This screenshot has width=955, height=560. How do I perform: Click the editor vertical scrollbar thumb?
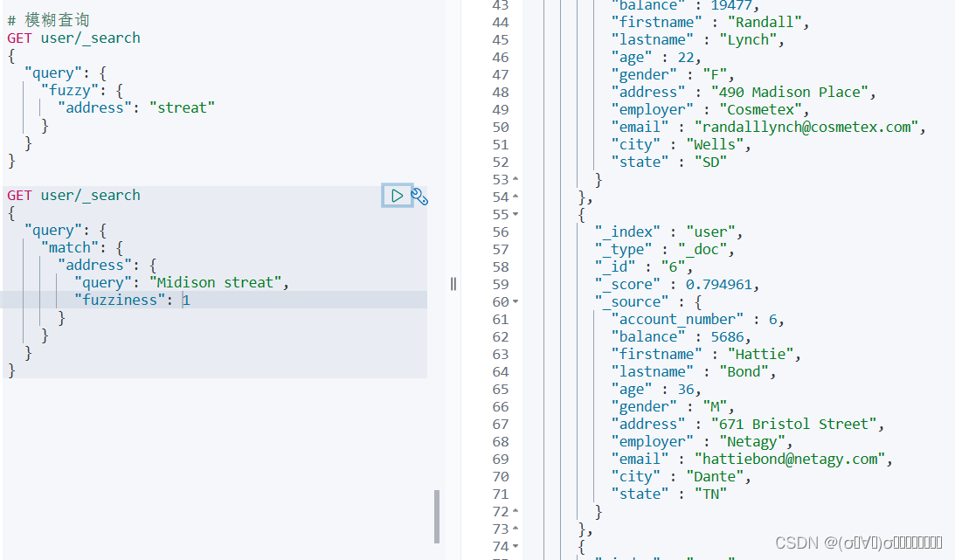point(437,516)
